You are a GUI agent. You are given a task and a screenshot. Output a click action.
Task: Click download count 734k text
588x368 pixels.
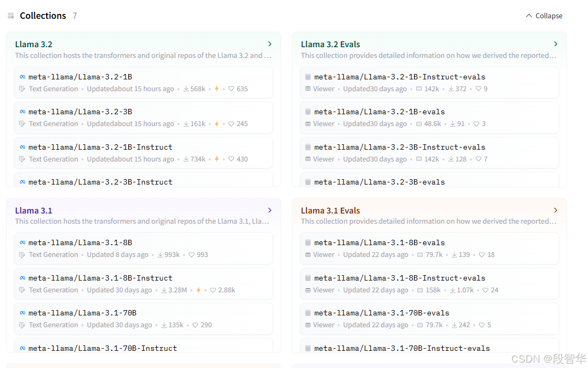coord(197,159)
